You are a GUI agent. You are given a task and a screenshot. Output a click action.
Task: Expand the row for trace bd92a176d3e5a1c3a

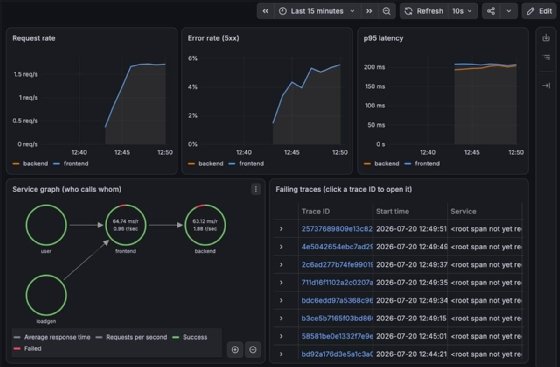point(281,354)
